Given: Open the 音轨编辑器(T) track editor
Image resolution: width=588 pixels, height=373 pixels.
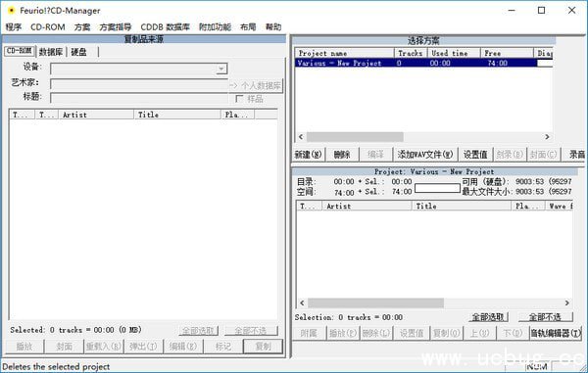Looking at the screenshot, I should 556,333.
